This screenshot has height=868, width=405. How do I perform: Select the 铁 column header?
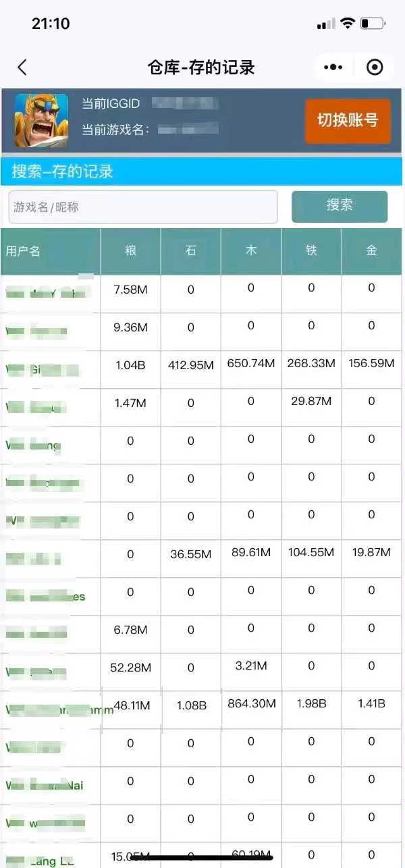[311, 251]
